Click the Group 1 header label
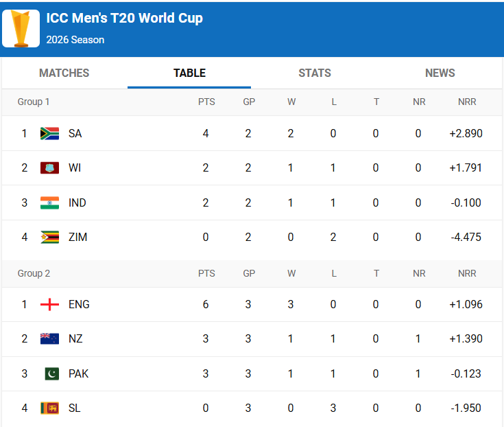Image resolution: width=504 pixels, height=427 pixels. click(34, 102)
